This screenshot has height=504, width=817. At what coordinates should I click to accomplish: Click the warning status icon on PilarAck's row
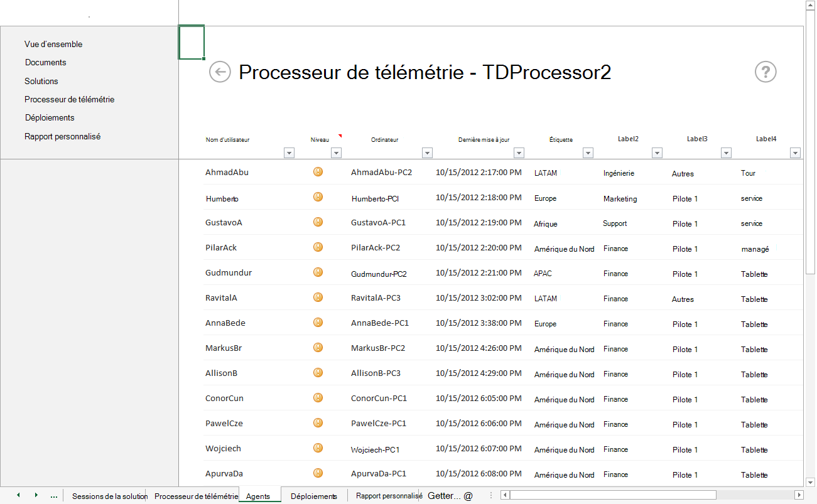click(318, 247)
